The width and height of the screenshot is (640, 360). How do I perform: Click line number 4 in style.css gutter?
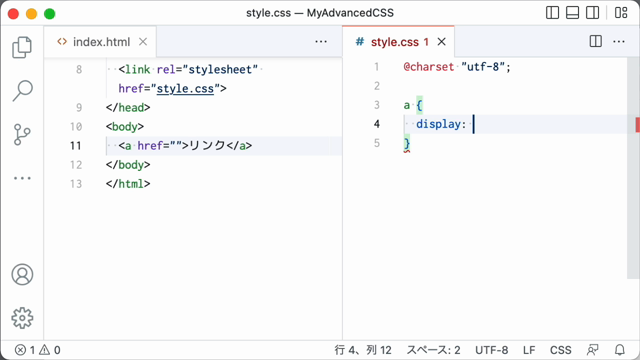point(376,124)
